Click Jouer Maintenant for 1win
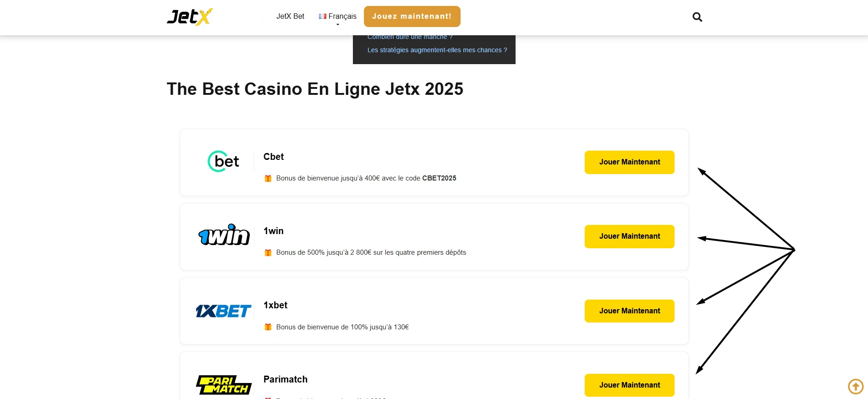Viewport: 868px width, 399px height. 629,236
